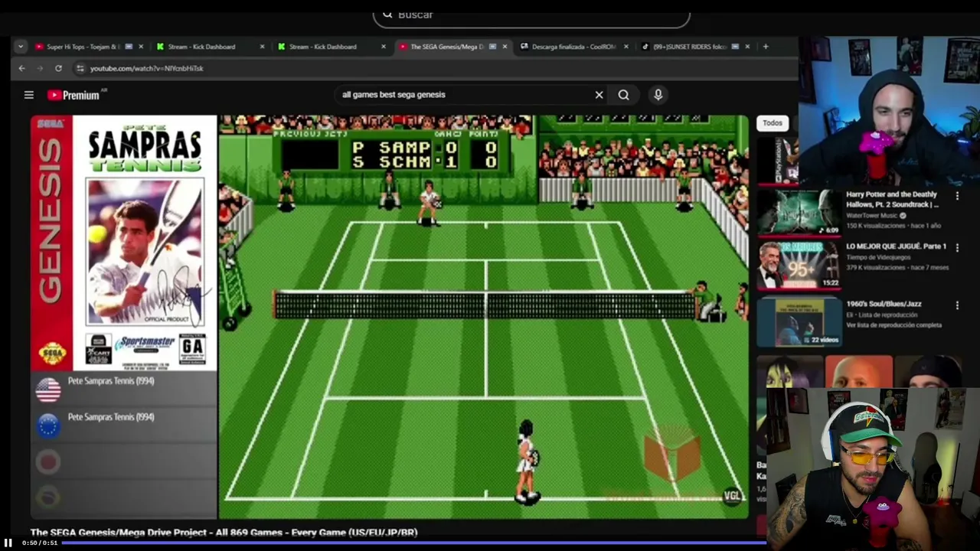Visit the WaterTower Music channel
Image resolution: width=980 pixels, height=551 pixels.
click(x=874, y=216)
